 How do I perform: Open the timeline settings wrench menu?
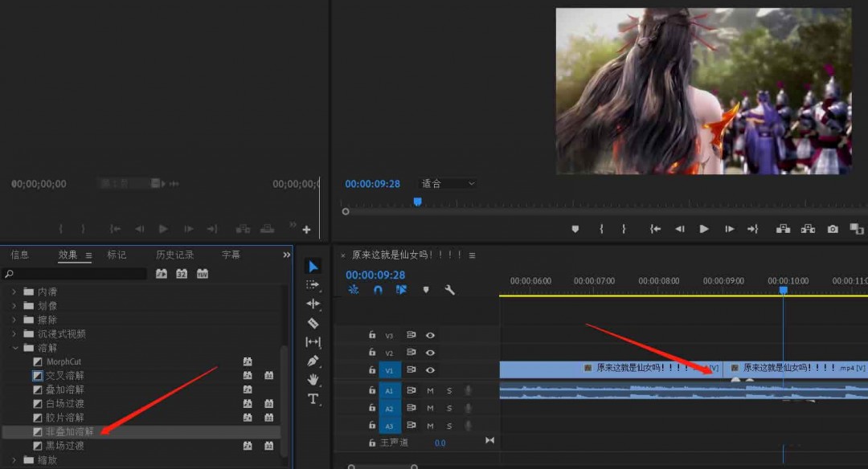tap(449, 289)
